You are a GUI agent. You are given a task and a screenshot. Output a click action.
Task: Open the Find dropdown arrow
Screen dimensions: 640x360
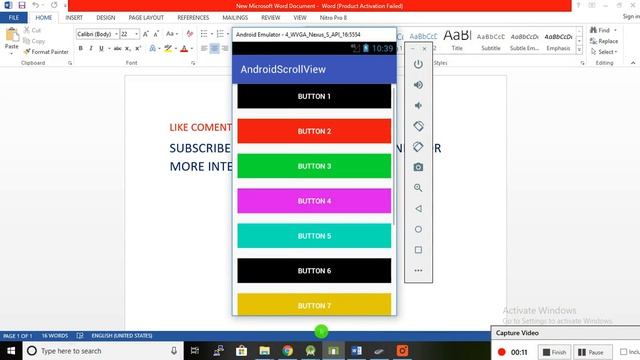pyautogui.click(x=616, y=30)
